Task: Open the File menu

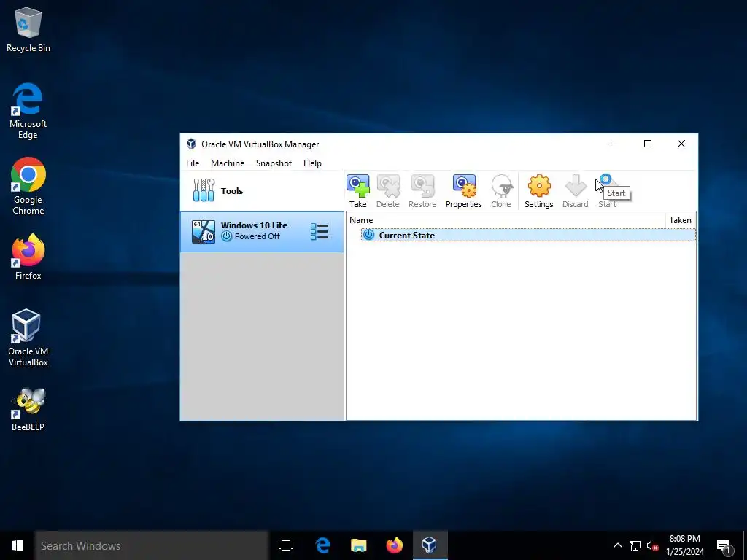Action: click(193, 163)
